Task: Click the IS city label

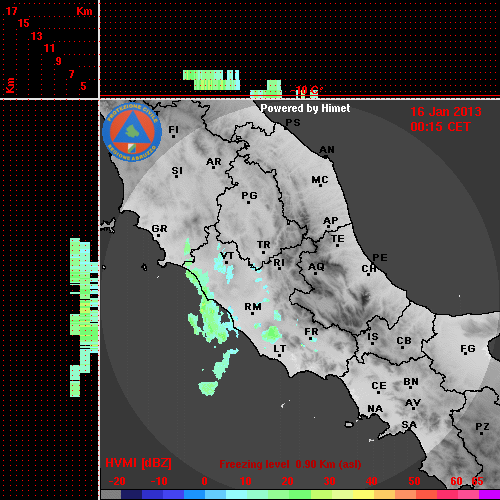Action: click(373, 337)
